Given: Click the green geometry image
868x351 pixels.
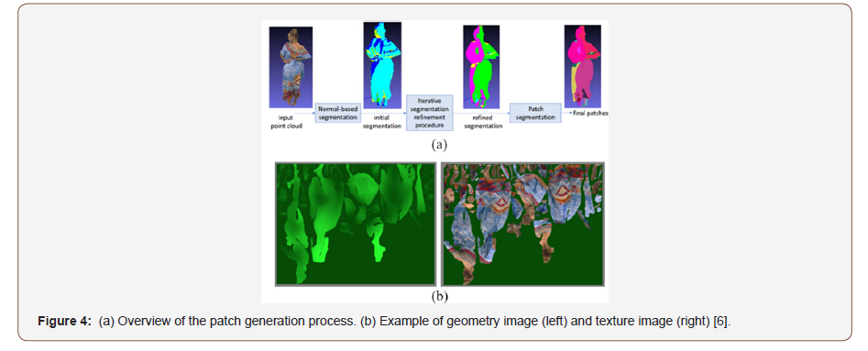Looking at the screenshot, I should point(356,225).
